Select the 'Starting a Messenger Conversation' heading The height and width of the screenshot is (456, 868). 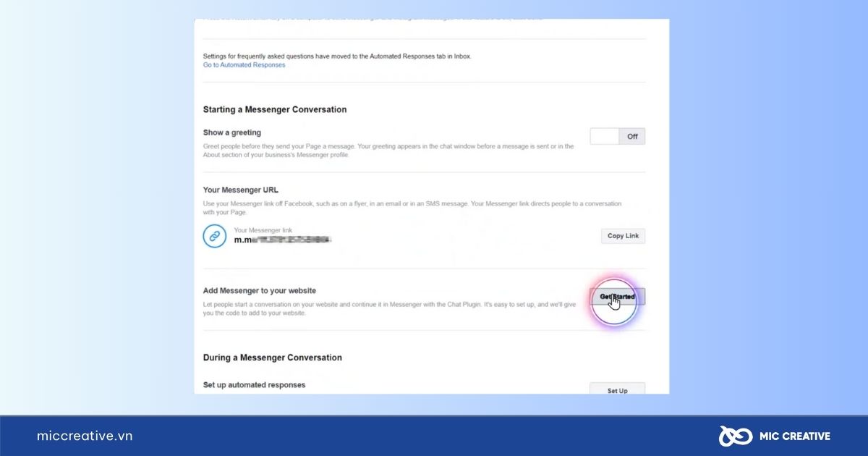pyautogui.click(x=275, y=110)
